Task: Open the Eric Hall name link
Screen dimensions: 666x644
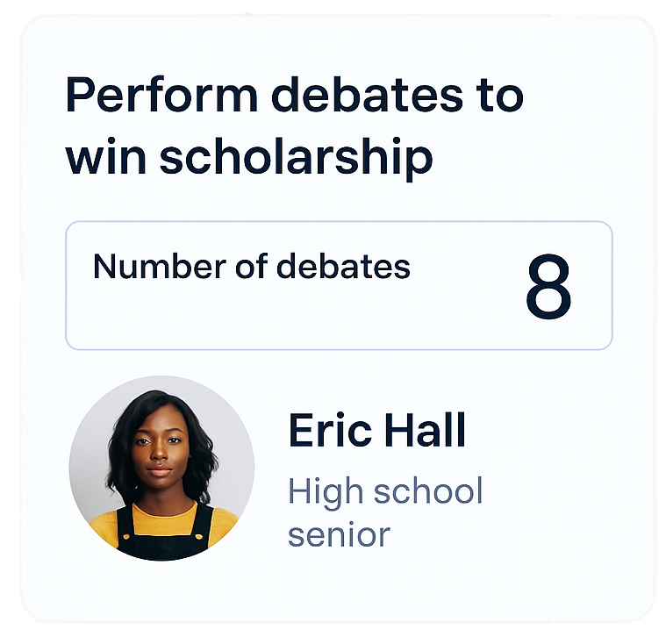Action: [x=377, y=431]
